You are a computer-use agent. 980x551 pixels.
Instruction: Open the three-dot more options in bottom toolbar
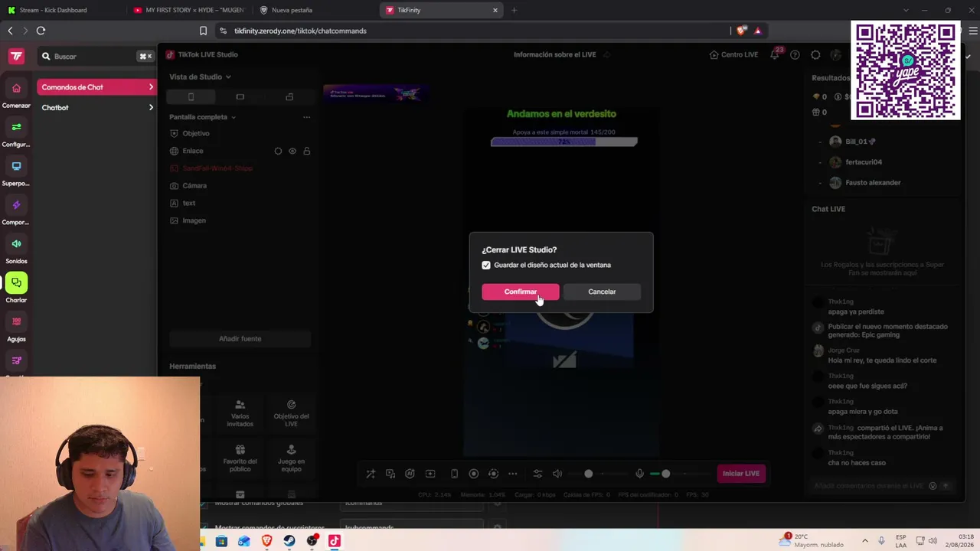coord(513,474)
